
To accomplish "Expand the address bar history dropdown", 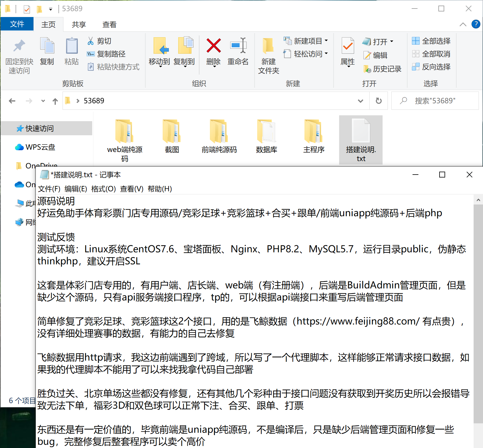I will coord(361,101).
